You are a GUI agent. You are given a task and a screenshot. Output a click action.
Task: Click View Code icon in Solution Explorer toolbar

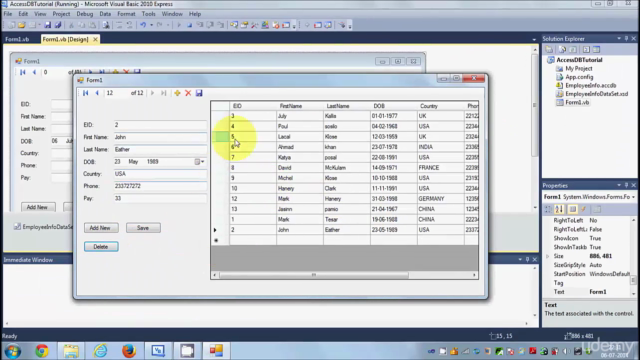[586, 49]
